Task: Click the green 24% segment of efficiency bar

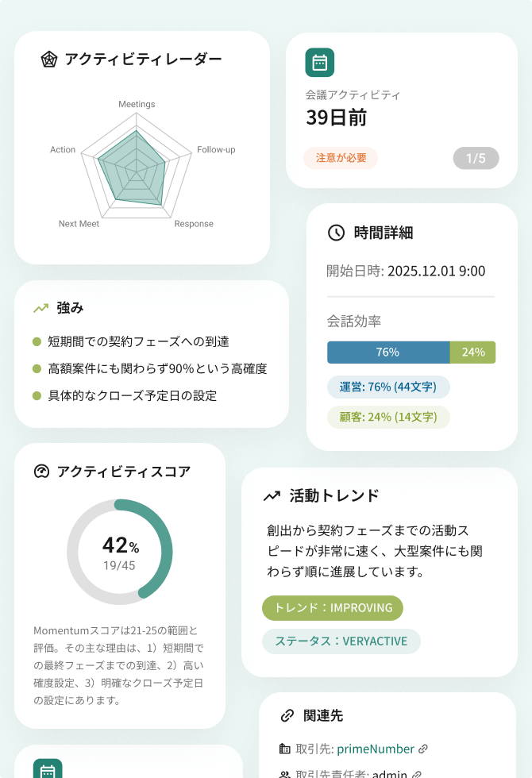Action: pos(473,352)
